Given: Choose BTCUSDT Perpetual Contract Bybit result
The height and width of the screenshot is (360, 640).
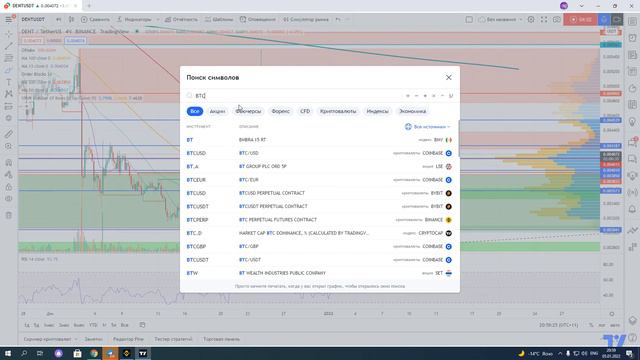Looking at the screenshot, I should click(x=320, y=207).
